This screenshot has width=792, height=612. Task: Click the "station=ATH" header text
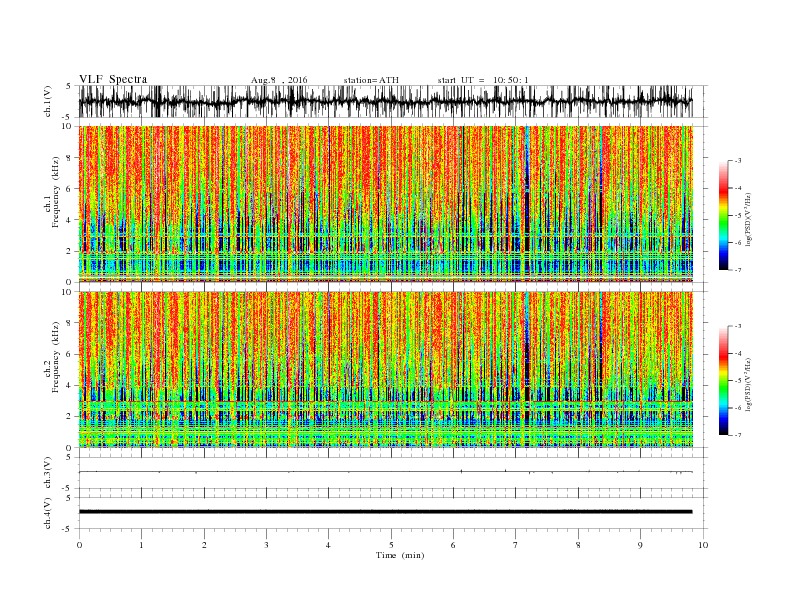pyautogui.click(x=371, y=80)
